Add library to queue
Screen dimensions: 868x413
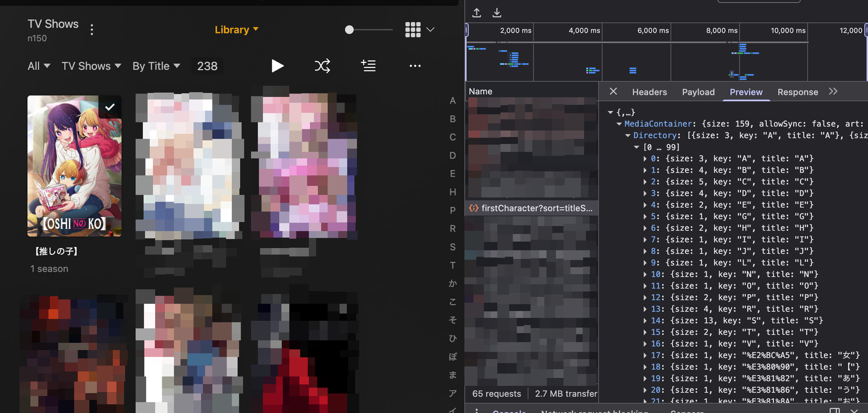click(x=368, y=66)
